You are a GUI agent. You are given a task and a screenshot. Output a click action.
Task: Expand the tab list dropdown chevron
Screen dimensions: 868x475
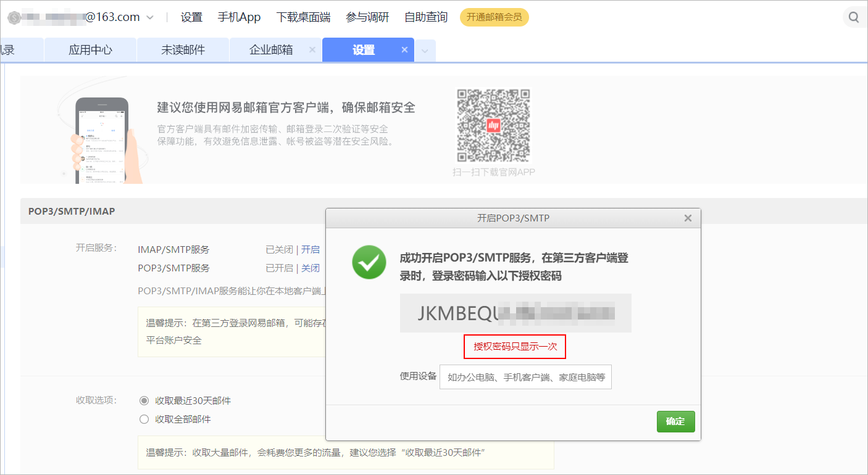425,51
